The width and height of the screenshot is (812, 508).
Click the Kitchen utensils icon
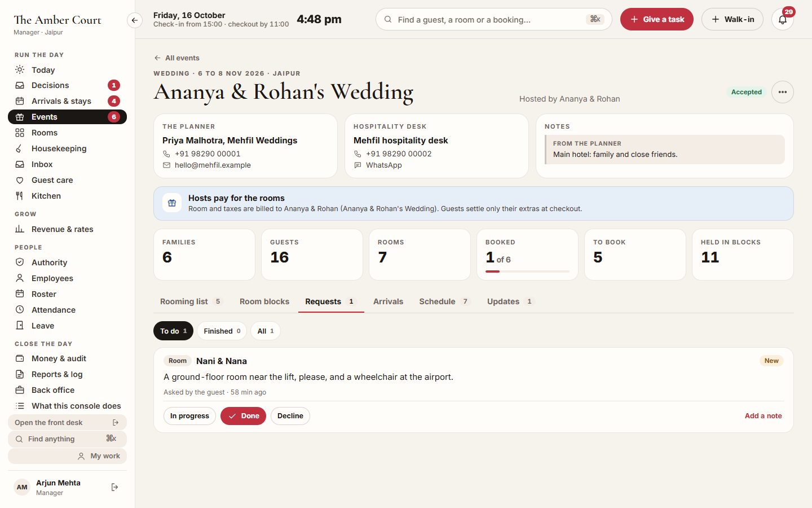click(20, 196)
